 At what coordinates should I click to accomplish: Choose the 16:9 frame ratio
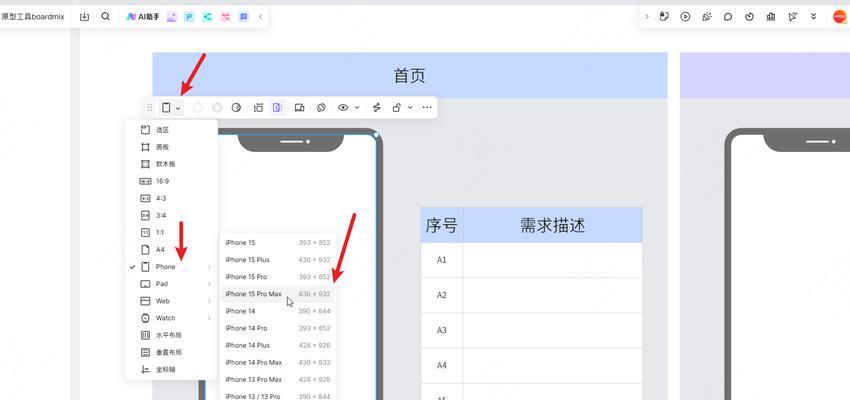(171, 181)
